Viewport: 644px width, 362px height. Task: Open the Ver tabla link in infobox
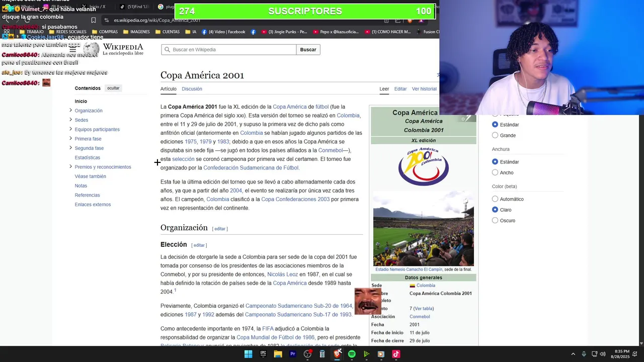[424, 309]
